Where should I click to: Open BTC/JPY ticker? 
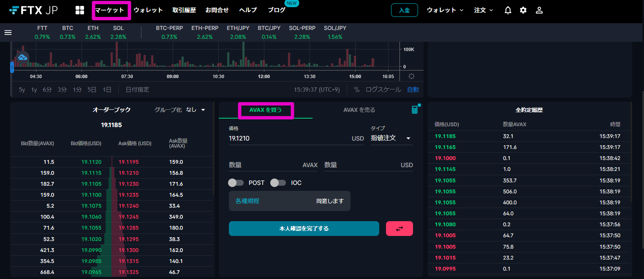[269, 33]
